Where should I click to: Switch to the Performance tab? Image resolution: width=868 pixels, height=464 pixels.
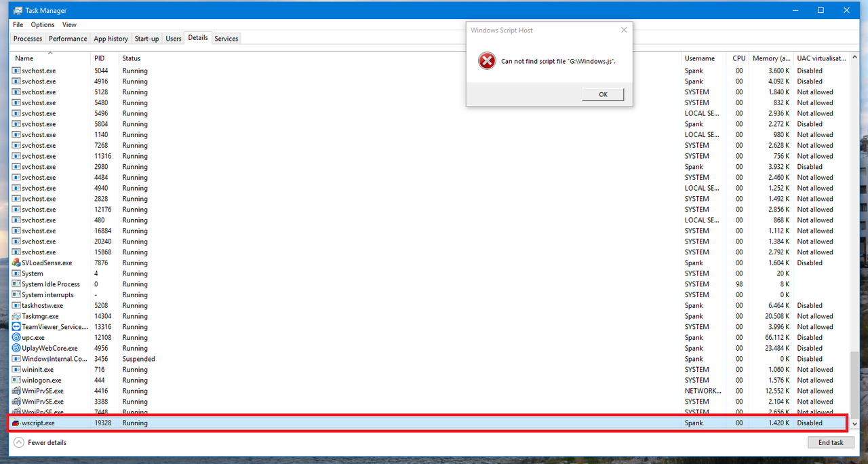coord(68,39)
